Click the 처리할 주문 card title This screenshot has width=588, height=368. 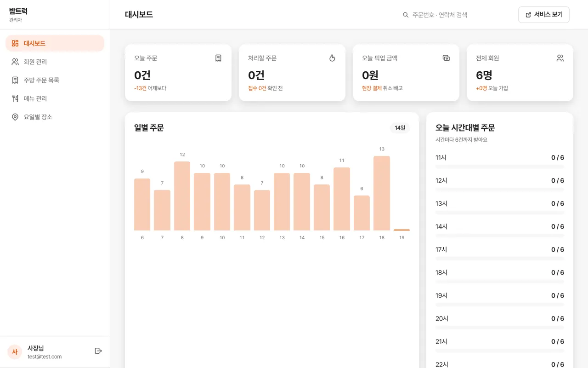262,58
